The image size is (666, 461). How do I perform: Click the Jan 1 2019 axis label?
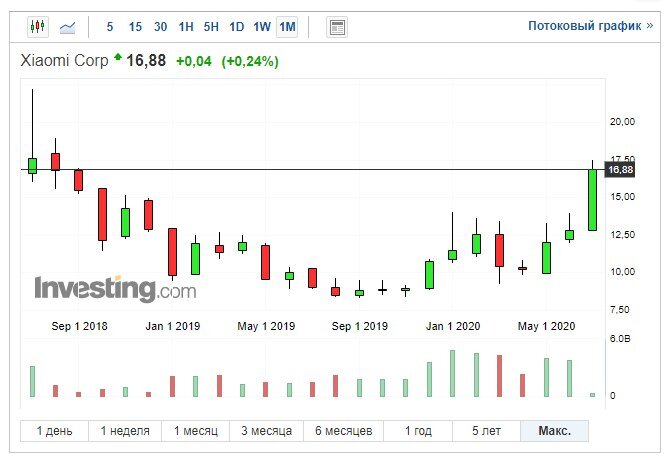tap(172, 326)
